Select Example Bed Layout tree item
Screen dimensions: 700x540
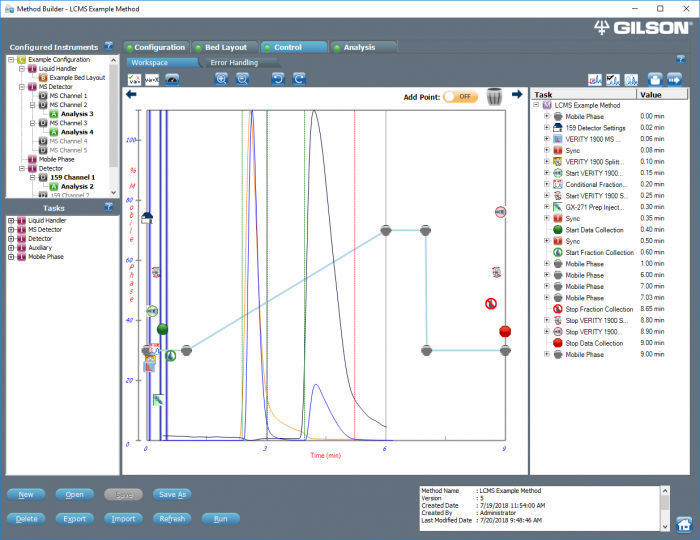pyautogui.click(x=77, y=78)
